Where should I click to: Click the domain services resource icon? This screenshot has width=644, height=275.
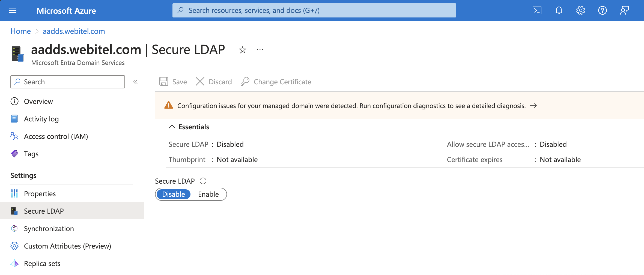point(18,54)
